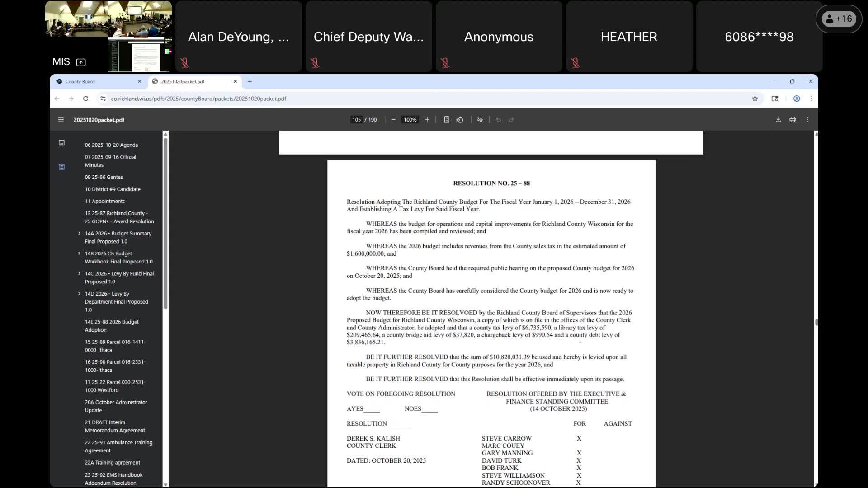Download the PDF file

click(x=778, y=120)
